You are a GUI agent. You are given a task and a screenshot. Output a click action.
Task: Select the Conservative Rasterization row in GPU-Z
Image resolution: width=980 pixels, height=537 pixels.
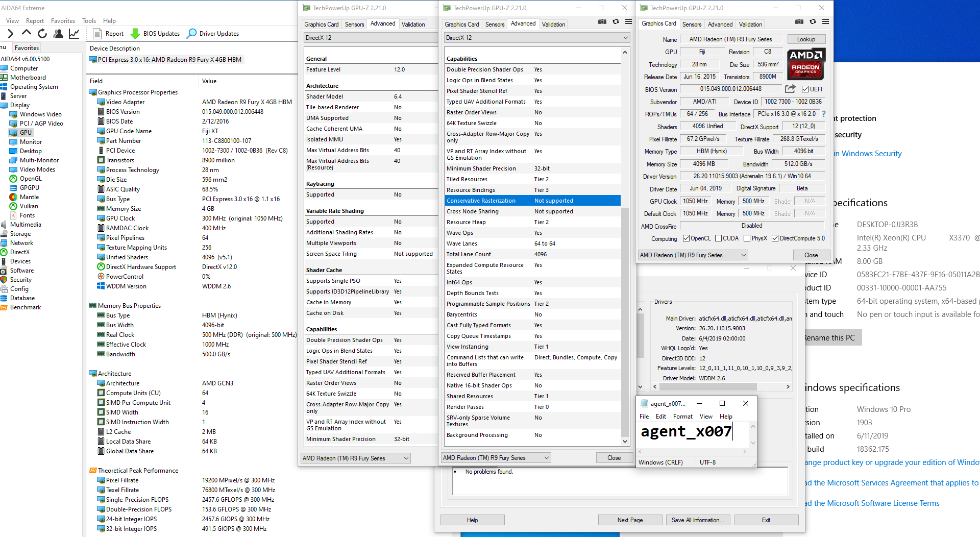[532, 201]
